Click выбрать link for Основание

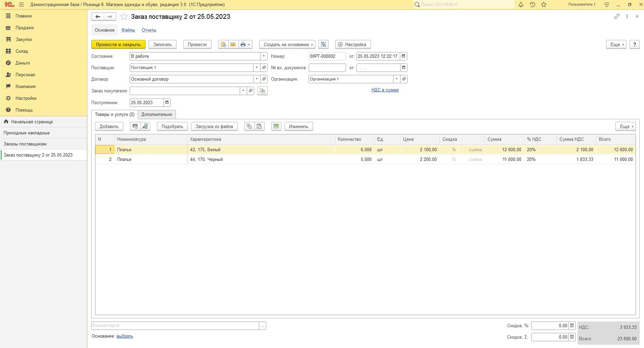(x=125, y=336)
